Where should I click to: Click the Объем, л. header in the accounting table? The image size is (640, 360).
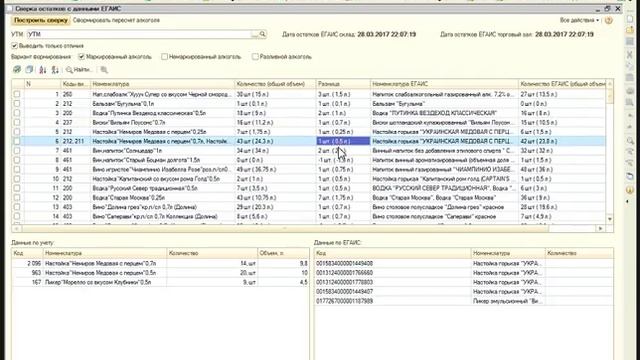click(x=283, y=253)
